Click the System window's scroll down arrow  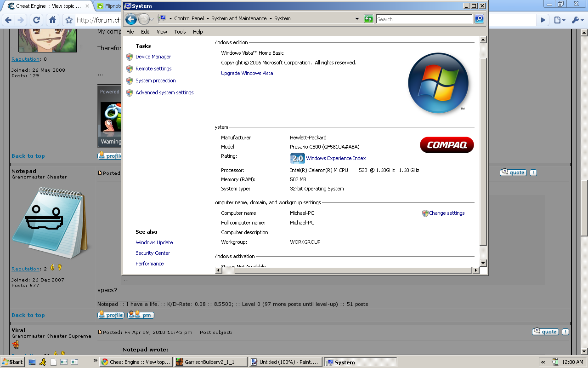tap(483, 263)
